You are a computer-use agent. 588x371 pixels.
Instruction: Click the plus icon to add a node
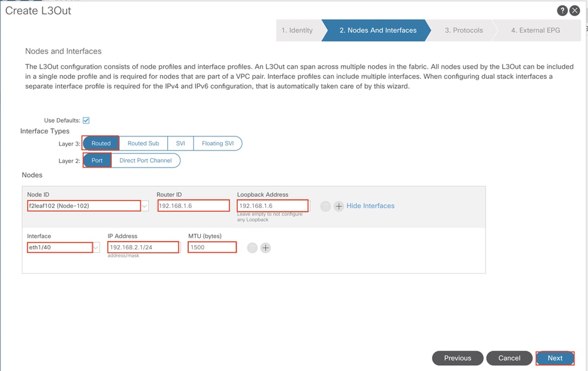click(x=338, y=206)
